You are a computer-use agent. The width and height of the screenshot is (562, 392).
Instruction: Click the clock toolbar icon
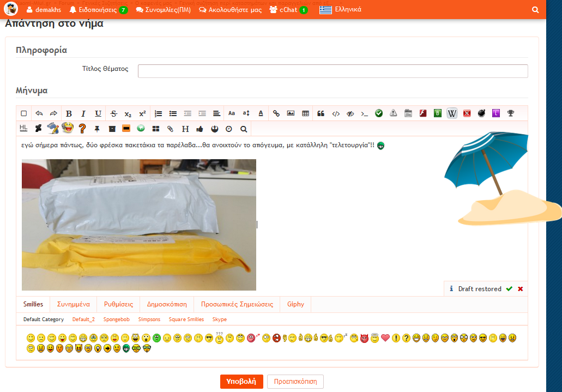(229, 129)
